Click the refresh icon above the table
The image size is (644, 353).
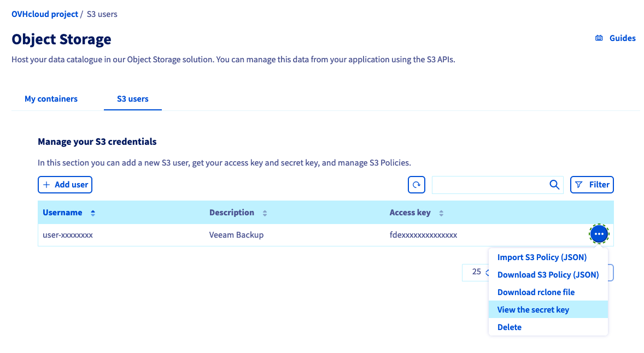point(416,185)
